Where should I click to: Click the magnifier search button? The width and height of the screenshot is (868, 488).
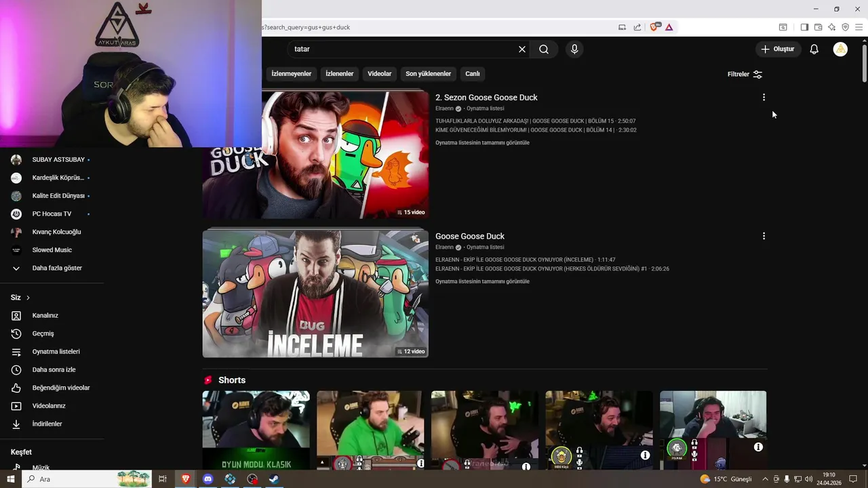pos(544,49)
